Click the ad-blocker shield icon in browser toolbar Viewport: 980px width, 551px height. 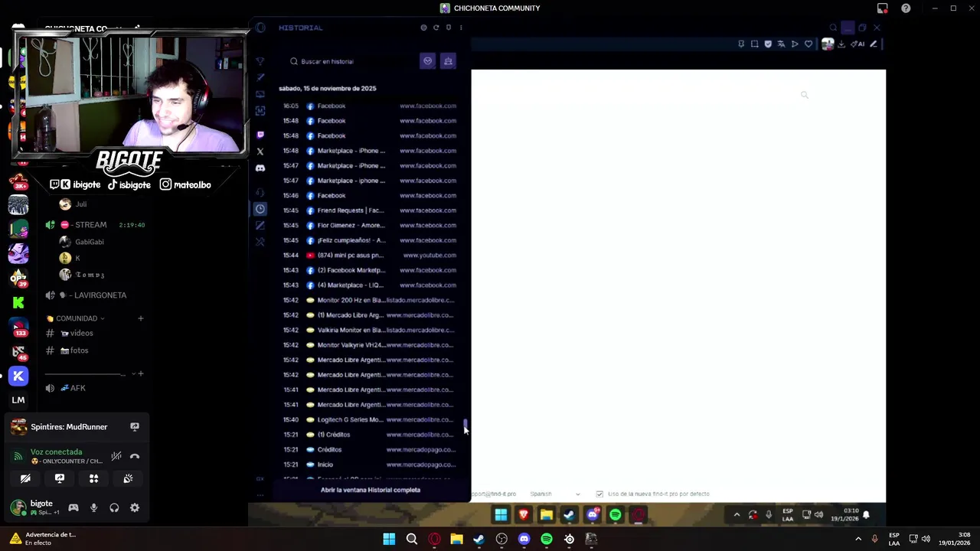click(768, 44)
